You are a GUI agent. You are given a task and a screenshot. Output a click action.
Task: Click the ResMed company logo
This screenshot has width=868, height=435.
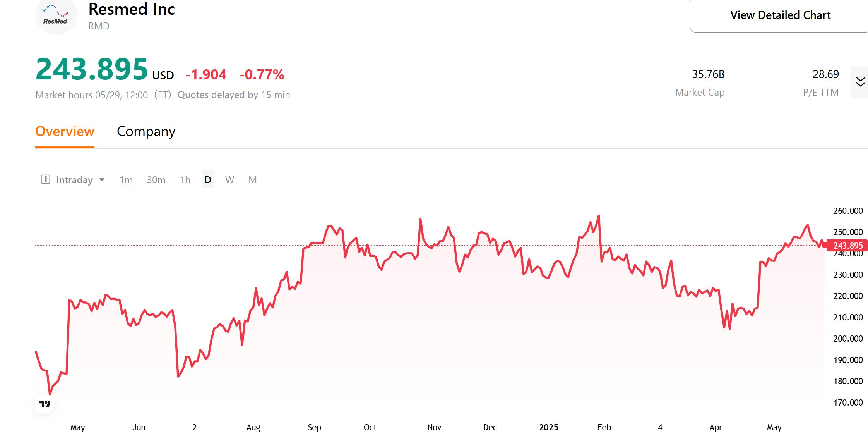tap(56, 16)
